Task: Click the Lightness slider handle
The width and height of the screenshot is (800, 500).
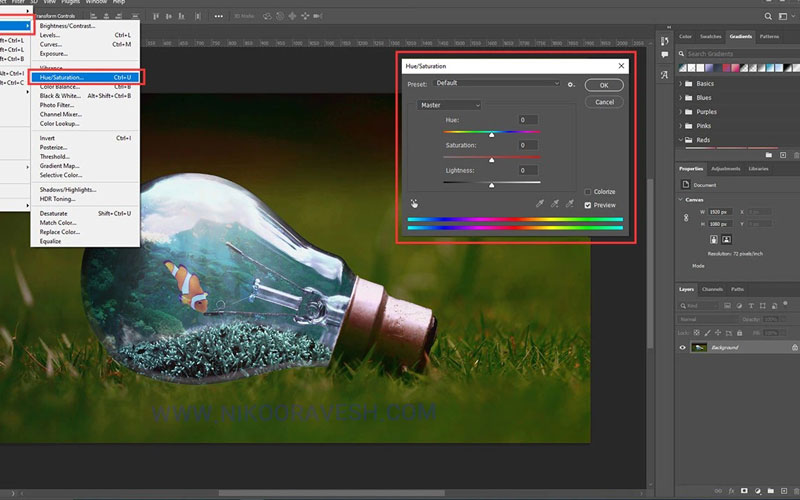Action: pyautogui.click(x=491, y=185)
